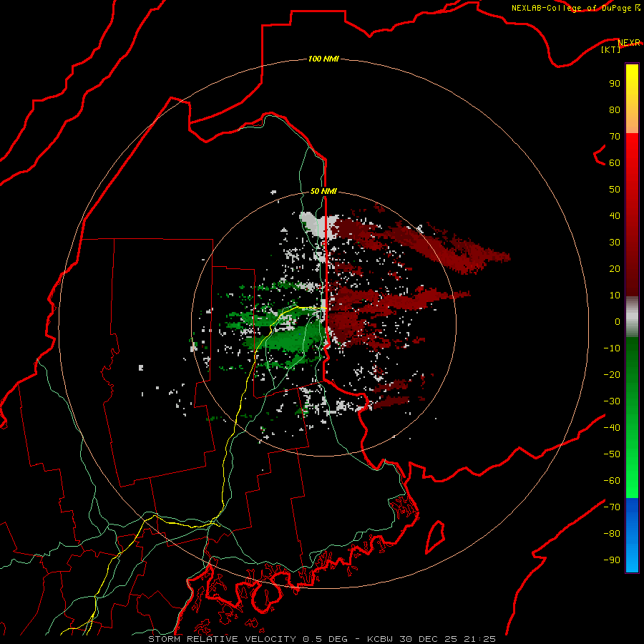
Task: Select the "-10" scale value
Action: click(612, 348)
